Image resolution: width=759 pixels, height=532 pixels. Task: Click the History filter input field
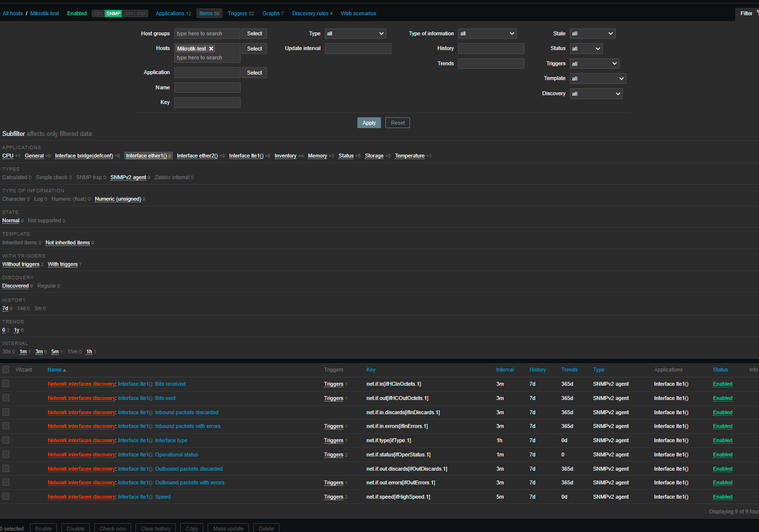[491, 49]
